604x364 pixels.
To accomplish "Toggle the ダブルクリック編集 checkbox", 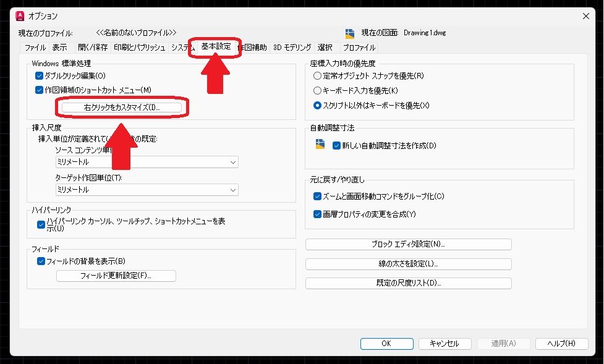I will coord(40,76).
